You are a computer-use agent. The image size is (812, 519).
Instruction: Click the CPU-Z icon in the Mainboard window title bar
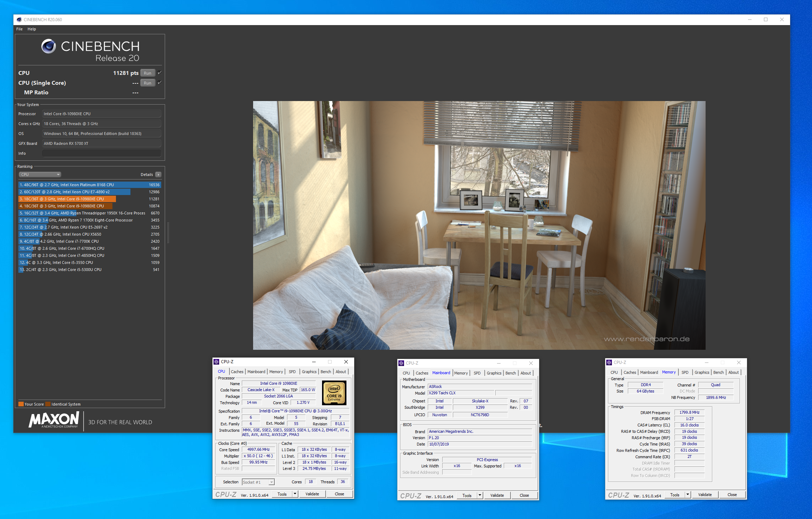tap(401, 363)
